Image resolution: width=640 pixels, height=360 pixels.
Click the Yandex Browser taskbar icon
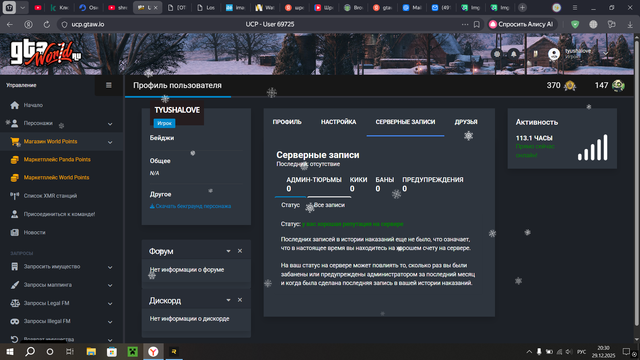tap(153, 352)
